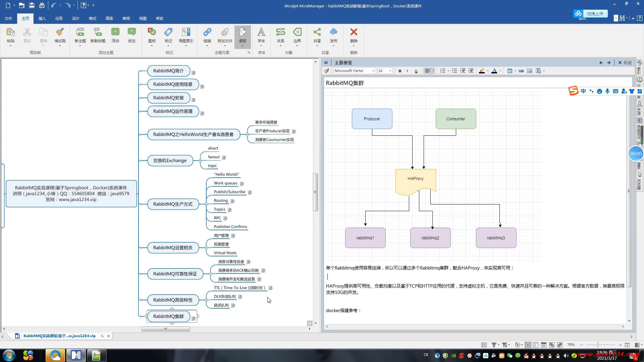Switch to the 视图 ribbon tab
The width and height of the screenshot is (644, 362).
(x=143, y=18)
